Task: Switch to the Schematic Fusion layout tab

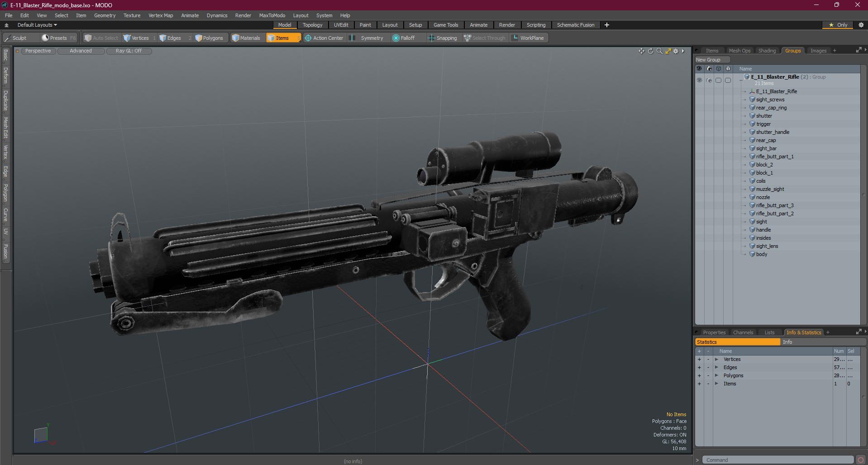Action: 576,25
